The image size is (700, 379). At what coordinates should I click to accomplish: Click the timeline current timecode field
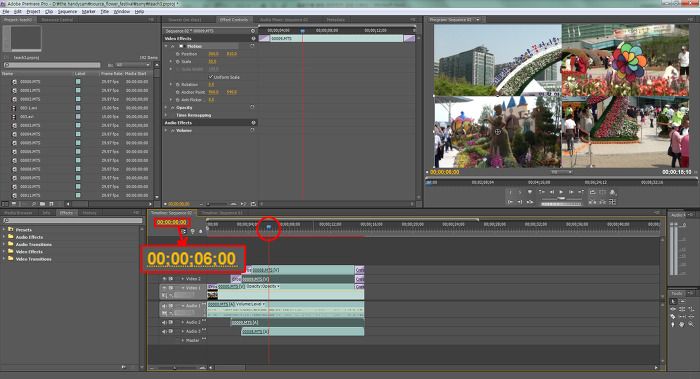172,222
